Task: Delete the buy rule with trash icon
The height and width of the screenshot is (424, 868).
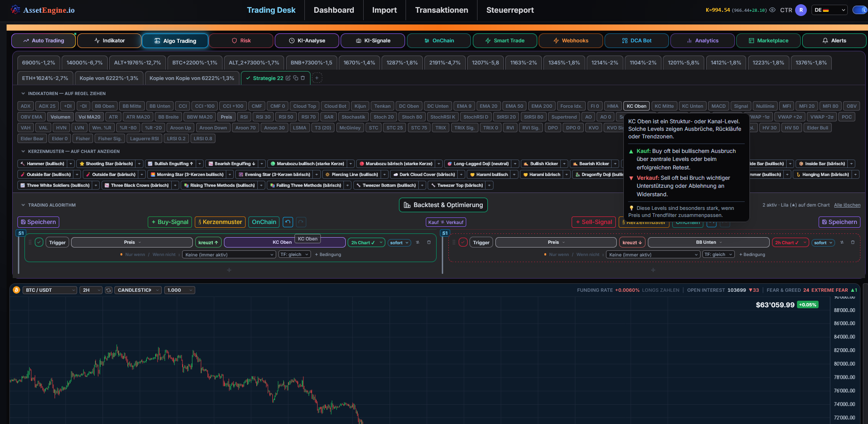Action: (x=429, y=242)
